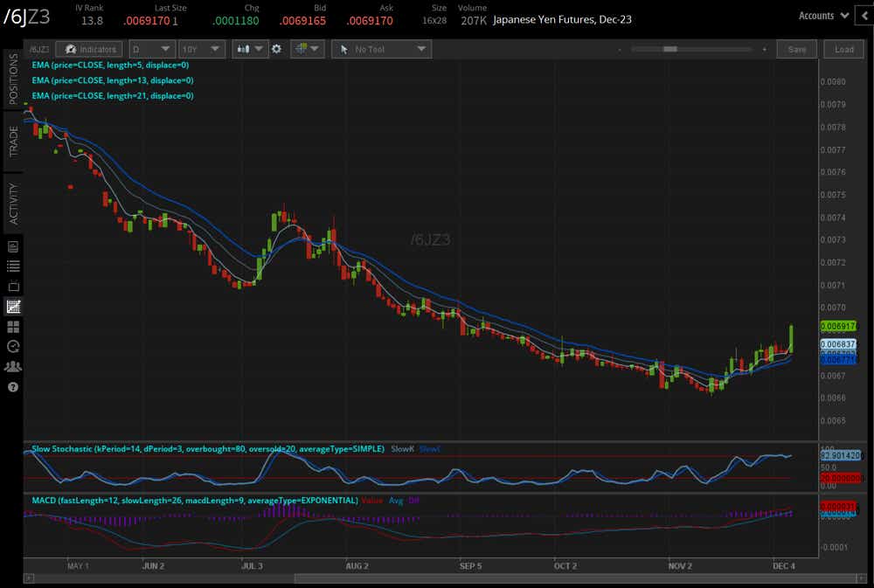The height and width of the screenshot is (588, 874).
Task: Open the No Tool drawing selector
Action: [381, 49]
